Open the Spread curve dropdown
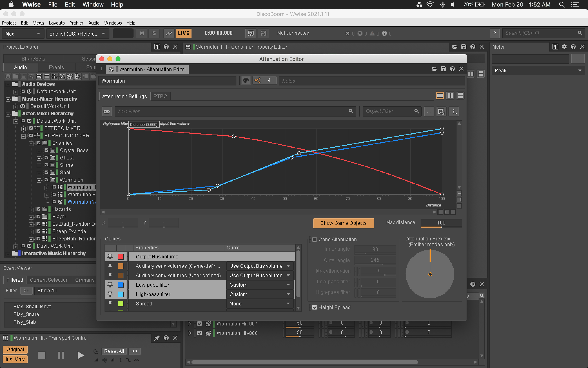588x368 pixels. point(259,304)
